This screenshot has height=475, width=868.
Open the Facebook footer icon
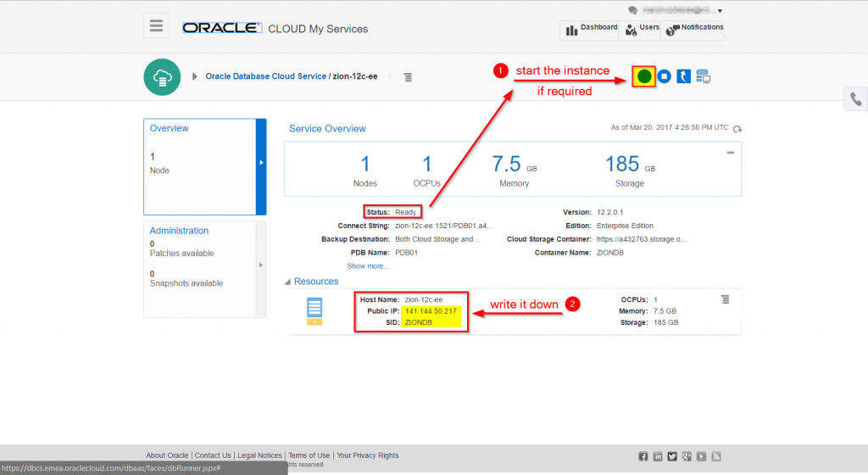pyautogui.click(x=643, y=456)
